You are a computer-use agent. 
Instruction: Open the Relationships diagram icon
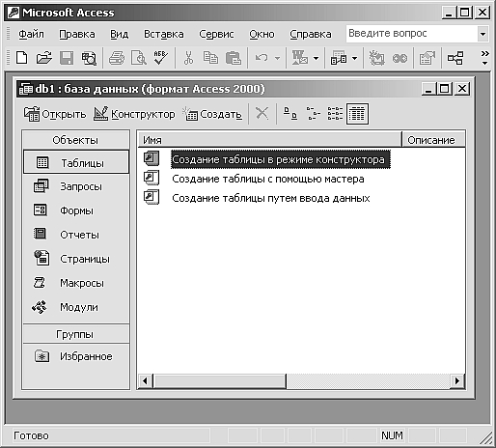pos(455,58)
